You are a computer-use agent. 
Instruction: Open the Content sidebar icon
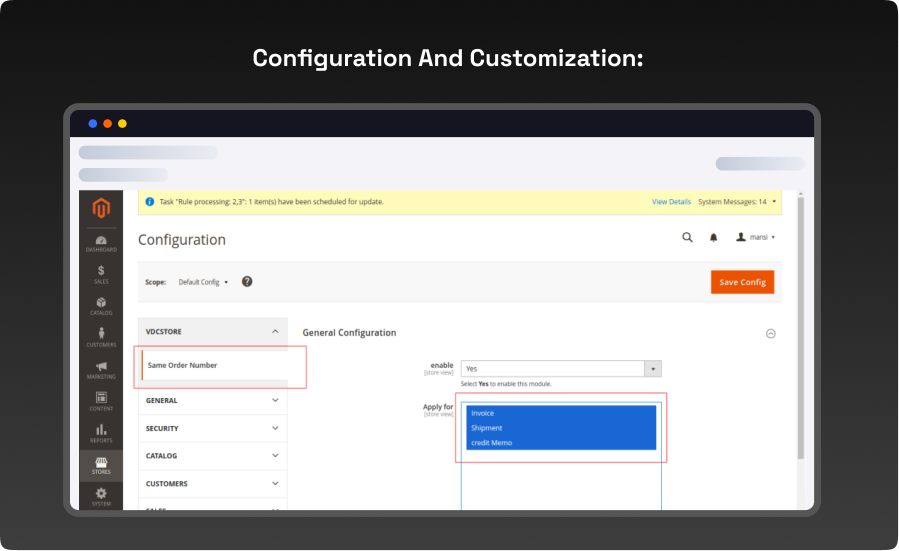click(101, 401)
